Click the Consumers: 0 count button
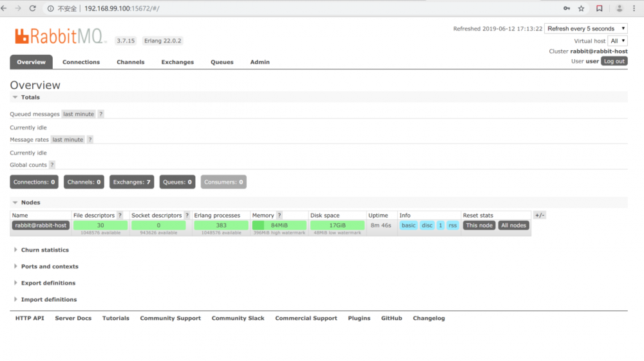Image resolution: width=644 pixels, height=361 pixels. click(x=223, y=182)
